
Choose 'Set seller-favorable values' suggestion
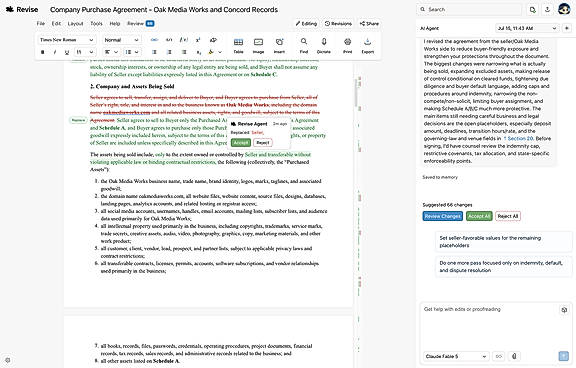point(503,242)
